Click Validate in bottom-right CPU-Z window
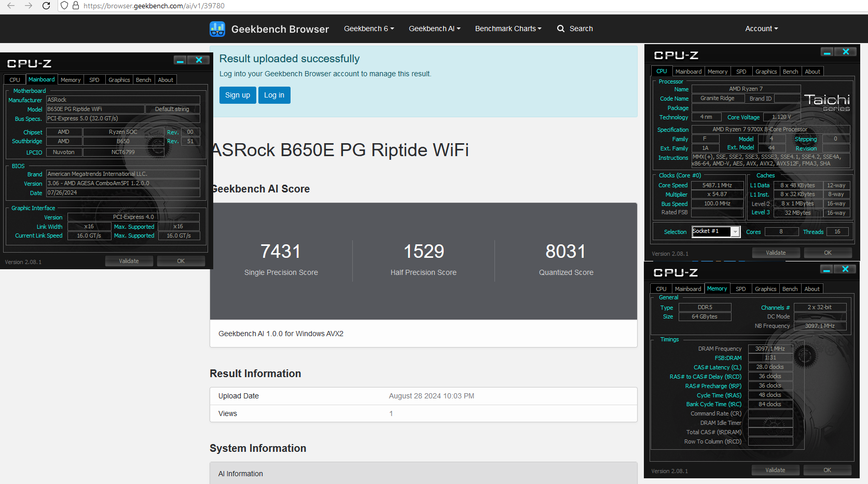868x484 pixels. 775,470
